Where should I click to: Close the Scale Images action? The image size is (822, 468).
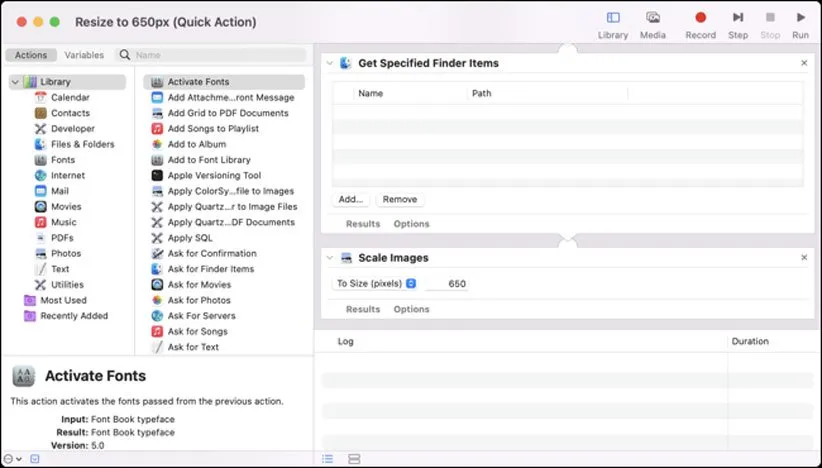(x=804, y=258)
